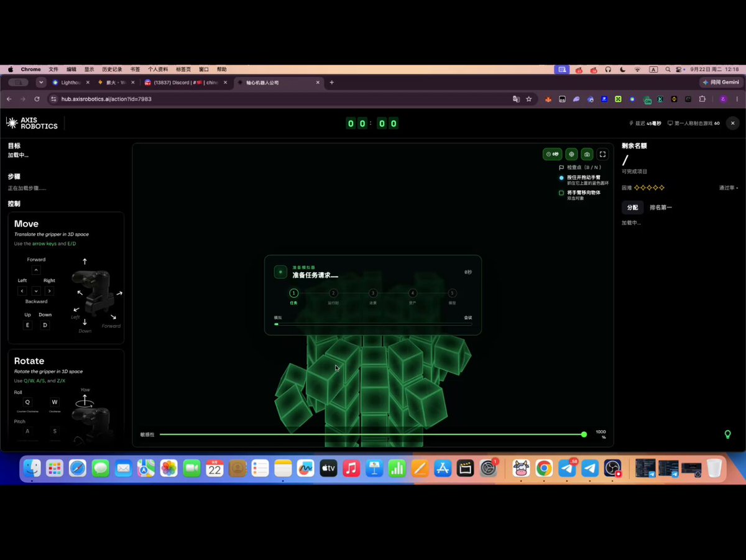Expand the 通过率 dropdown
This screenshot has width=746, height=560.
pos(729,187)
